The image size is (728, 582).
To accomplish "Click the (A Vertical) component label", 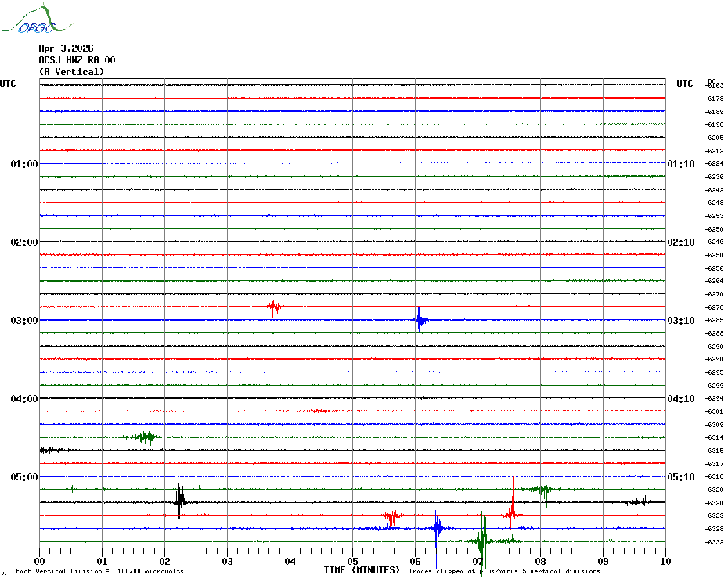I will [x=71, y=72].
